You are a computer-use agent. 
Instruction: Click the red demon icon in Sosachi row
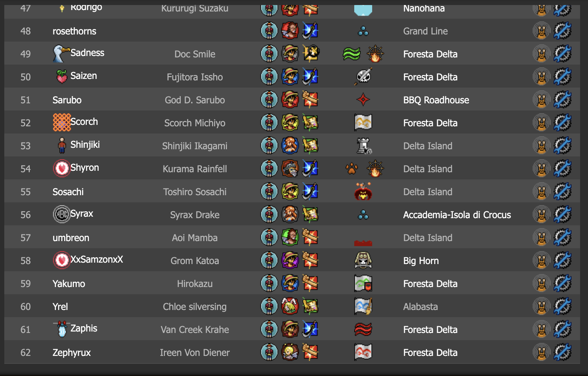(x=363, y=192)
